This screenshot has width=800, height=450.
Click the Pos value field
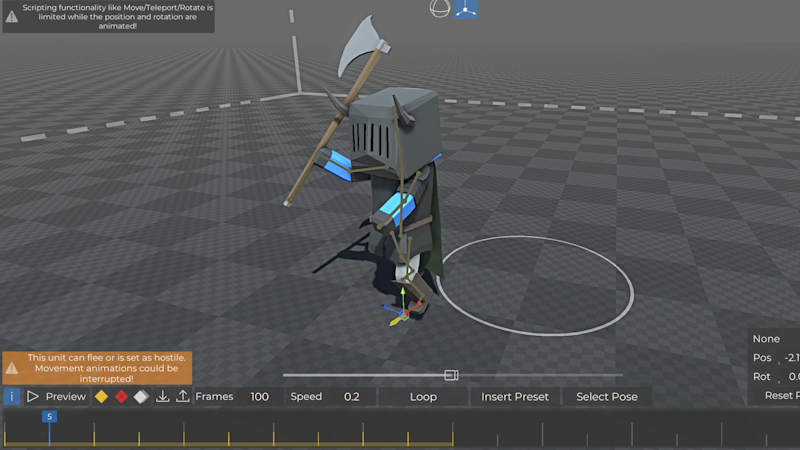[x=791, y=358]
